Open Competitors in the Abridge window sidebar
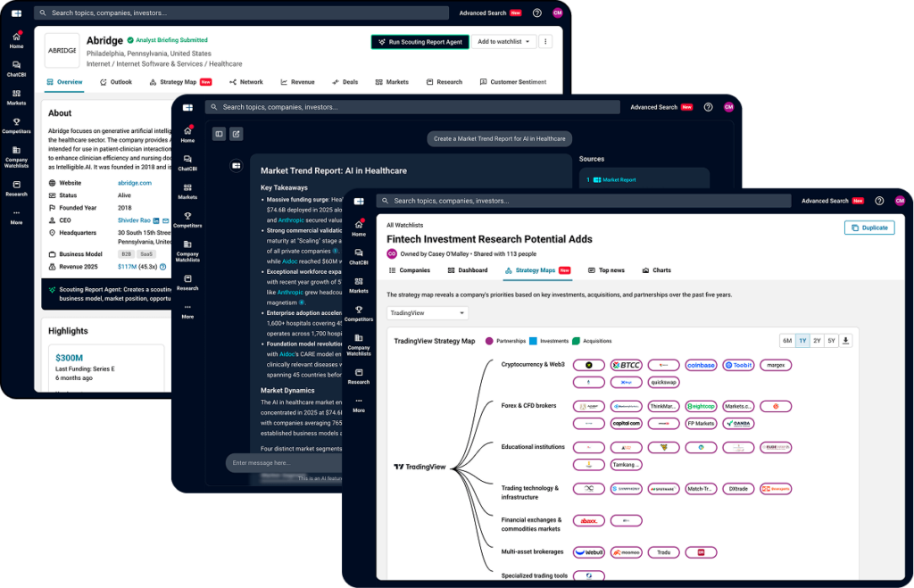 click(16, 126)
